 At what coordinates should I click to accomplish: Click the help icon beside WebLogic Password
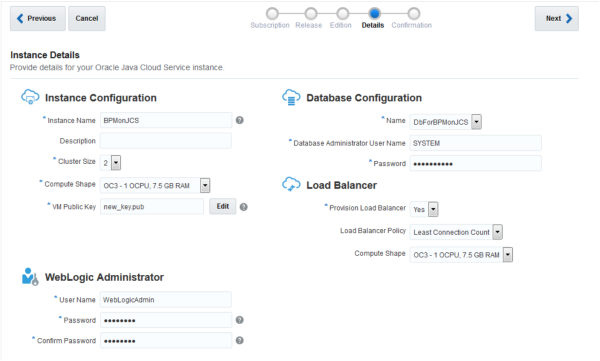240,320
